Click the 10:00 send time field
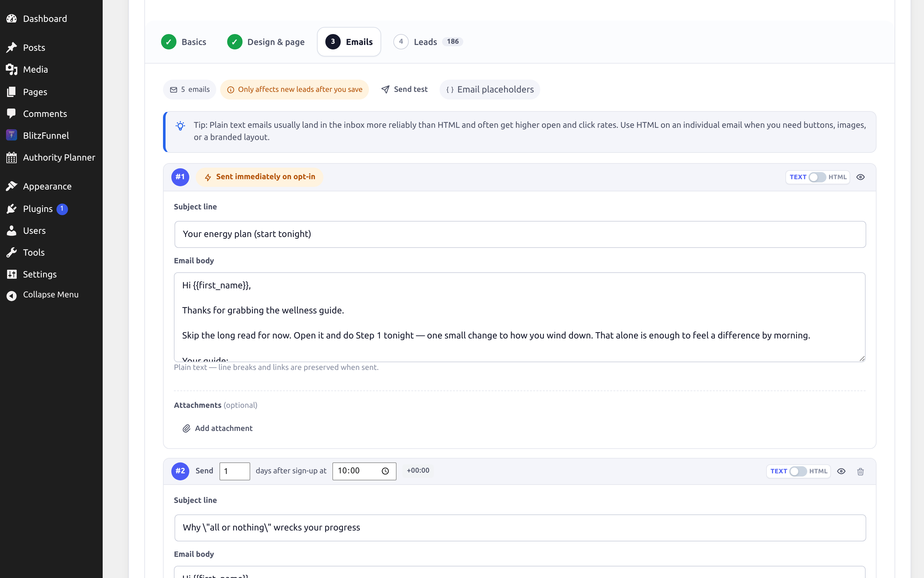The image size is (924, 578). pyautogui.click(x=364, y=471)
